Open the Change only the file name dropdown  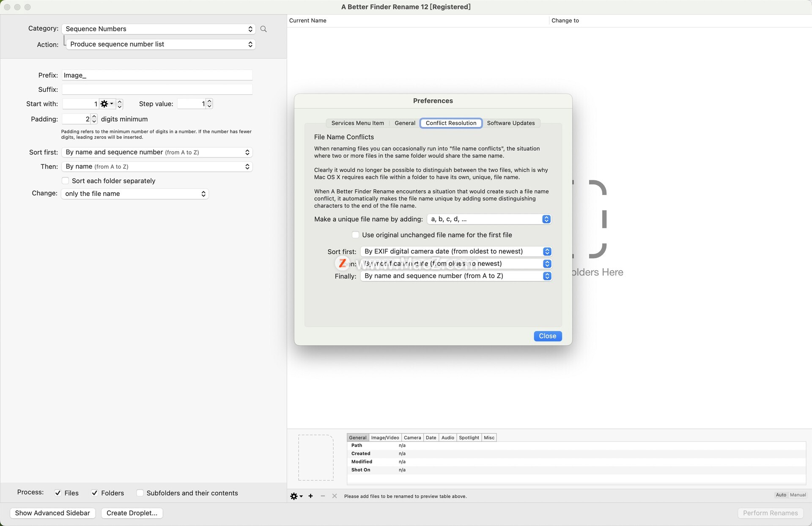click(135, 194)
